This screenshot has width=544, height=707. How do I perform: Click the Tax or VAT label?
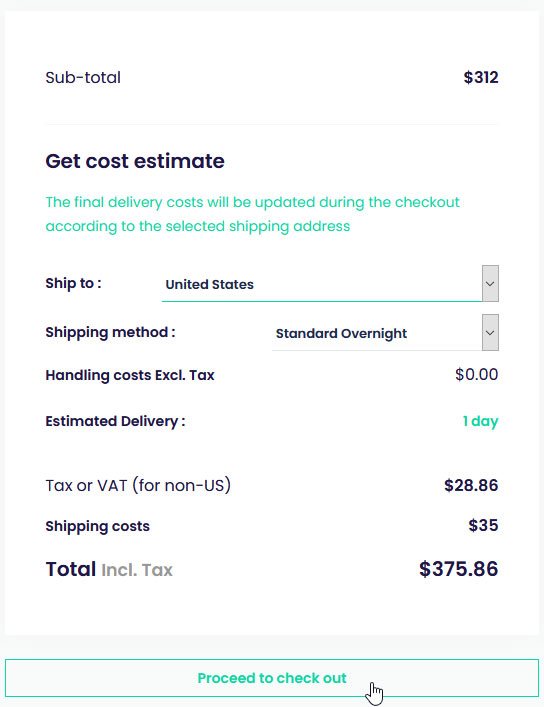(138, 485)
